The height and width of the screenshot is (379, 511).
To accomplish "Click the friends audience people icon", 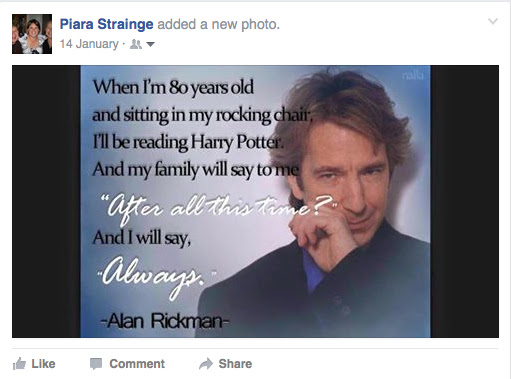I will click(x=136, y=44).
